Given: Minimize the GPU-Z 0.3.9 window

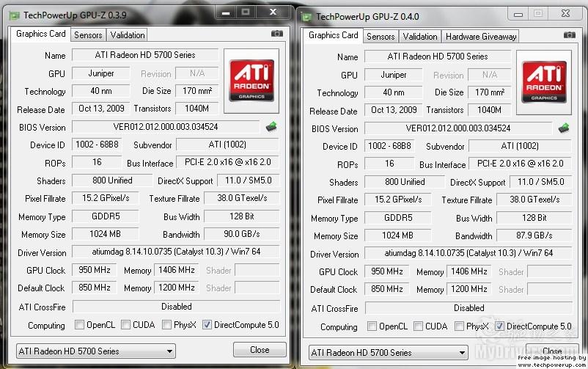Looking at the screenshot, I should 226,12.
